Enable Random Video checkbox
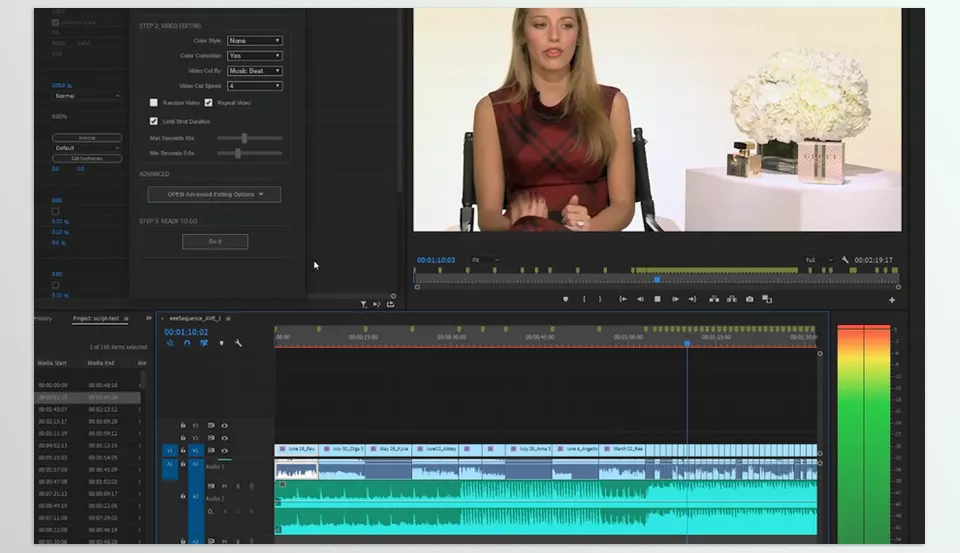This screenshot has width=960, height=553. coord(154,103)
